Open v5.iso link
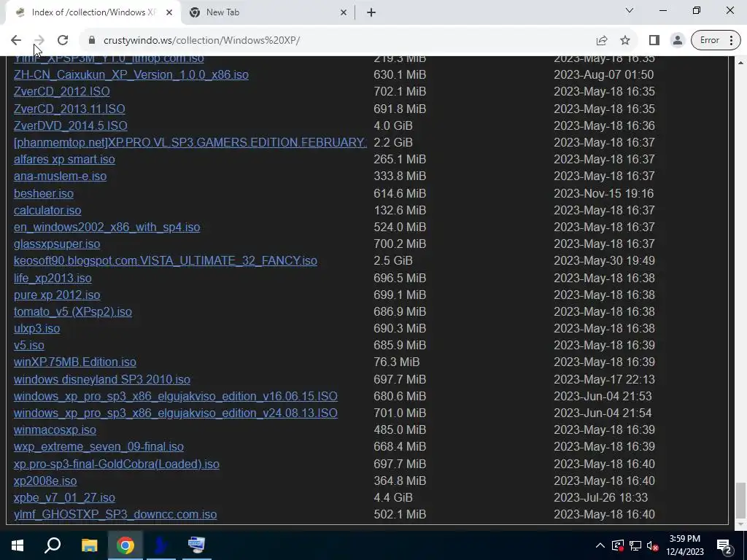 28,345
